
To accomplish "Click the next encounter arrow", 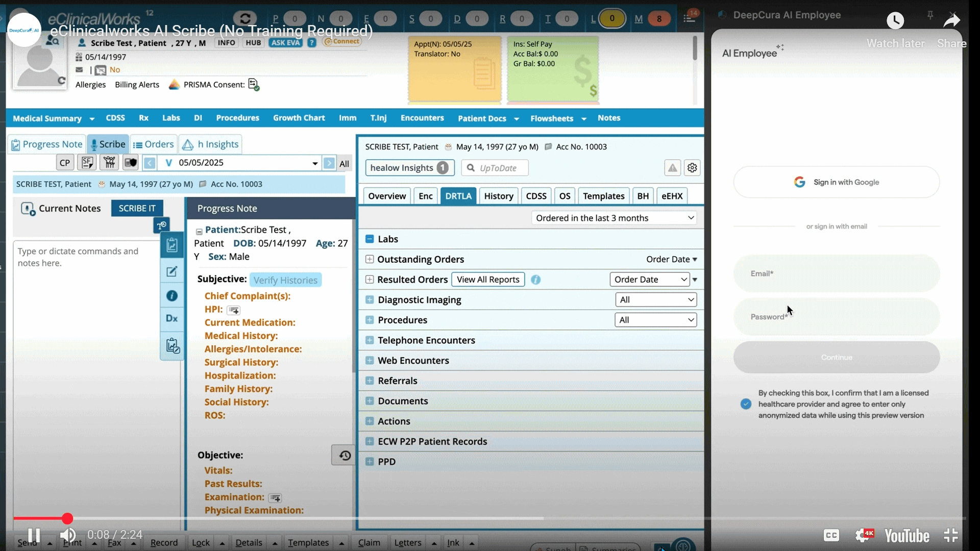I will [329, 163].
